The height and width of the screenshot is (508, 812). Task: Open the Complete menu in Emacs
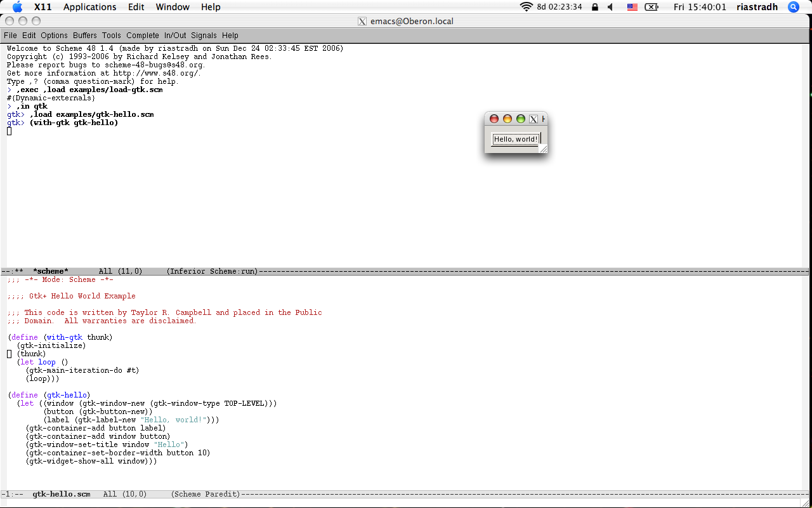tap(142, 36)
